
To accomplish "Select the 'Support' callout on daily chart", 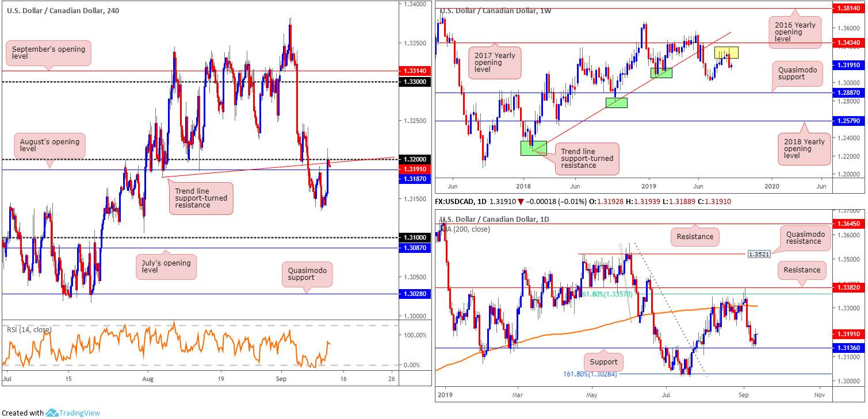I will coord(604,362).
